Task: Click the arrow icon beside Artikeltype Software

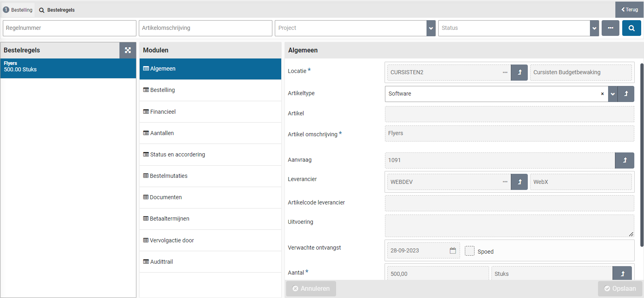Action: (626, 94)
